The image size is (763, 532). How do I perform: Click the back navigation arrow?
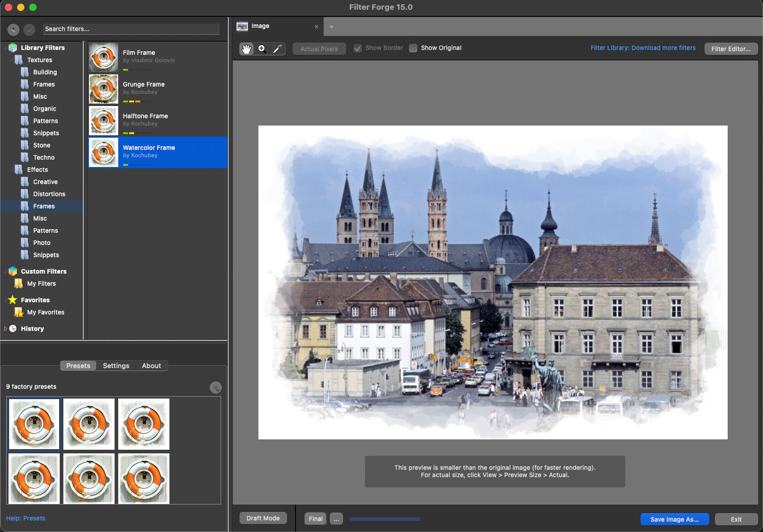click(13, 29)
